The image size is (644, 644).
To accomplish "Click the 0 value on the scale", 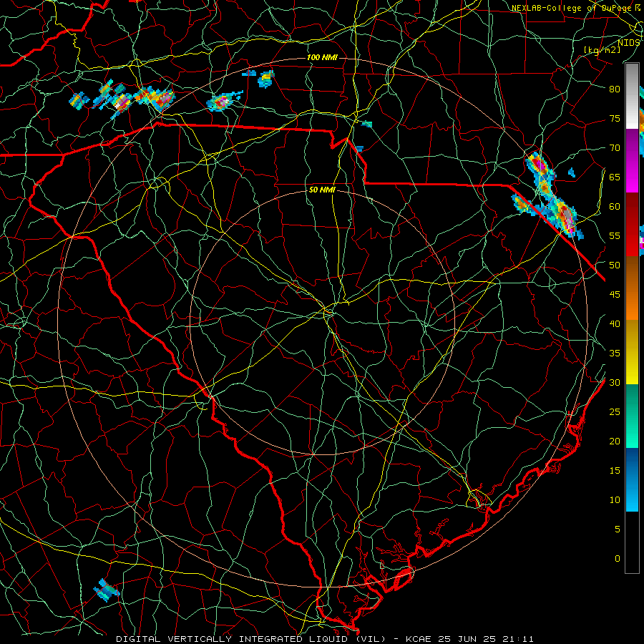I will coord(618,559).
